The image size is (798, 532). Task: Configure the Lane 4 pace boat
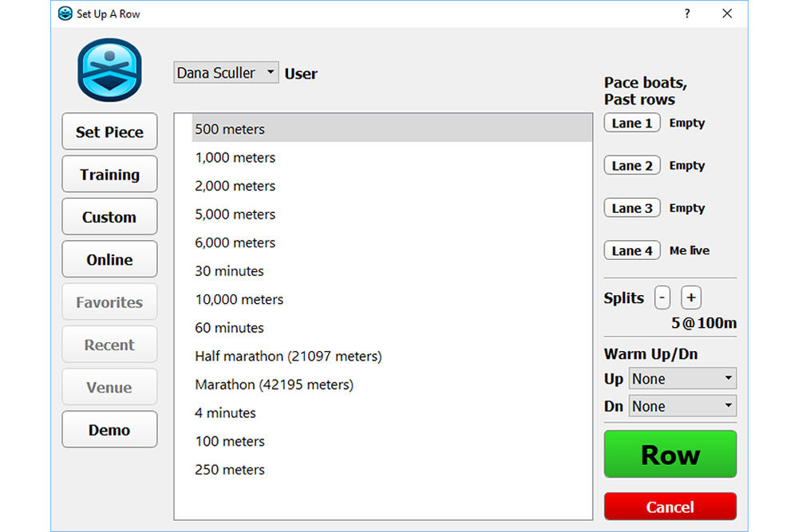632,250
